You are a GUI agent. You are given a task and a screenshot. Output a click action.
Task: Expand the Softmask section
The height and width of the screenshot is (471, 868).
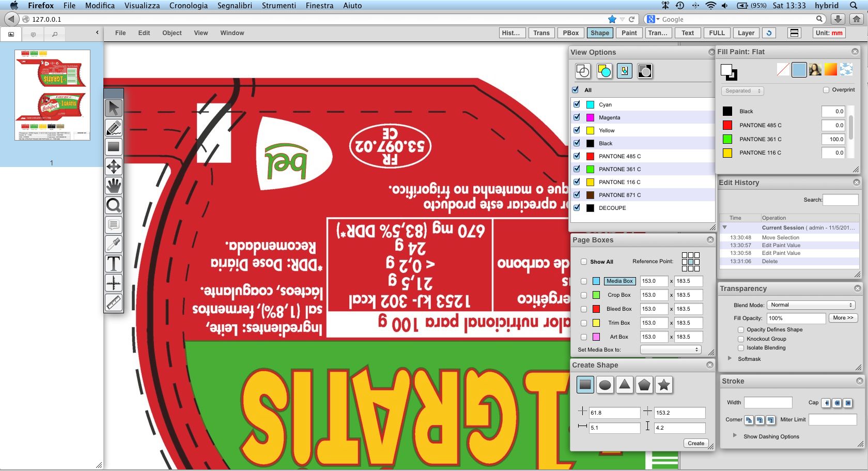(x=730, y=358)
